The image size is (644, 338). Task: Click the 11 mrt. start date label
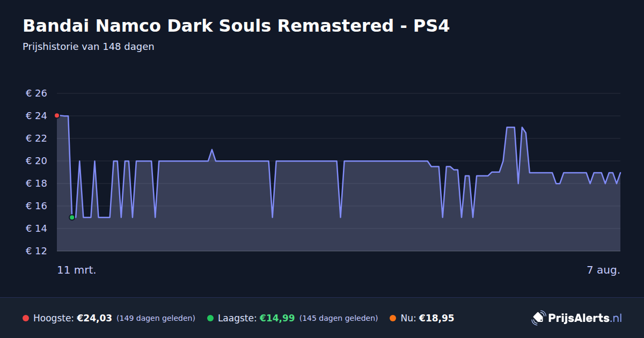tap(77, 270)
